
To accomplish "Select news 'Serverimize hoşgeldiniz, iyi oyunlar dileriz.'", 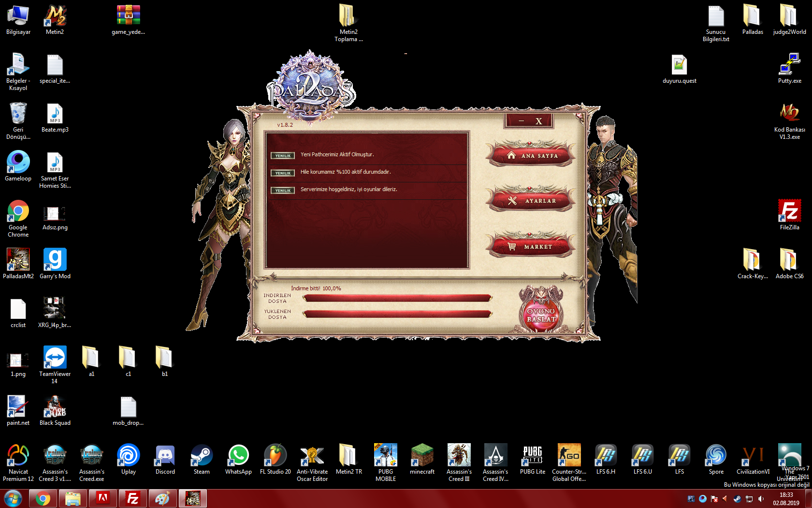I will [x=349, y=190].
